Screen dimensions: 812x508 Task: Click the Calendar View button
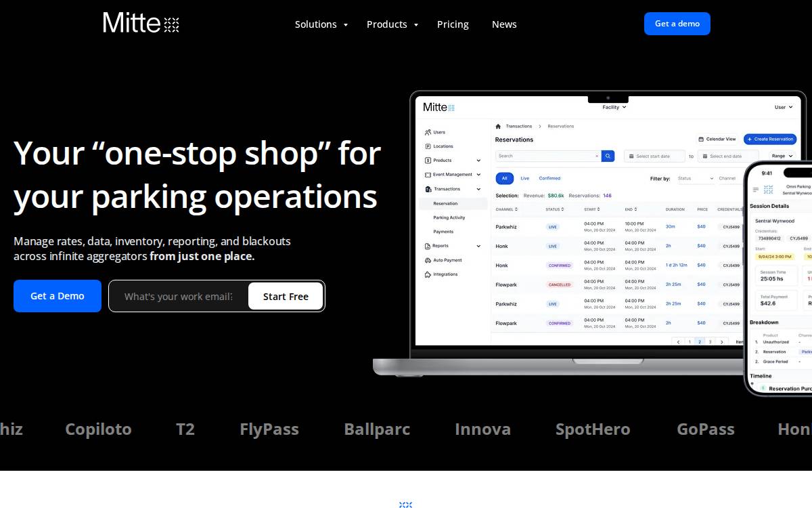(x=717, y=139)
